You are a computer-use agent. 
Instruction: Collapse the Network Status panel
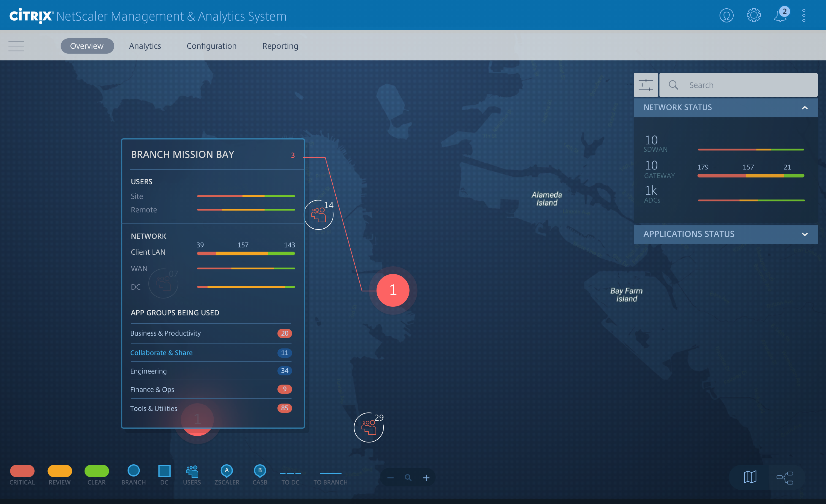pyautogui.click(x=805, y=108)
